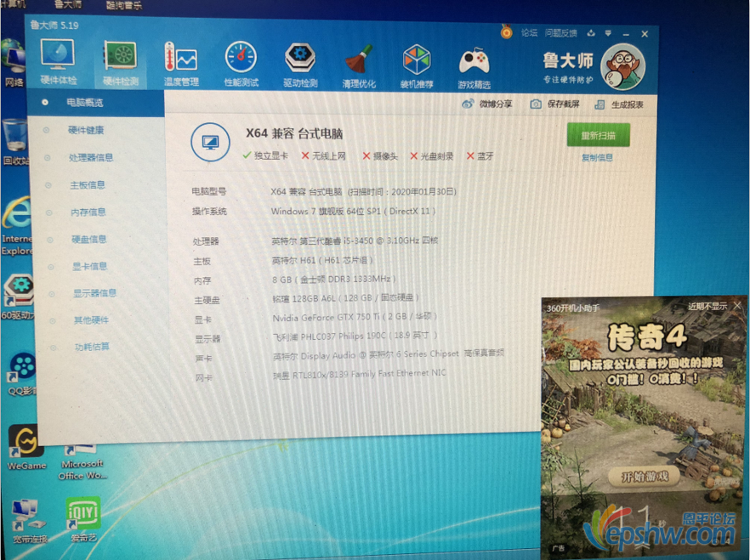Viewport: 750px width, 560px height.
Task: Open 论坛 forum link in title bar
Action: tap(530, 33)
